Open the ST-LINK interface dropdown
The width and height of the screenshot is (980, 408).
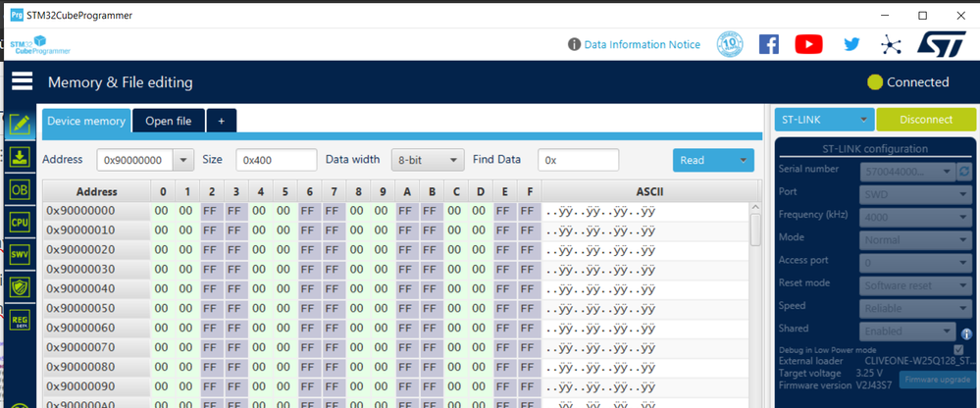point(824,120)
